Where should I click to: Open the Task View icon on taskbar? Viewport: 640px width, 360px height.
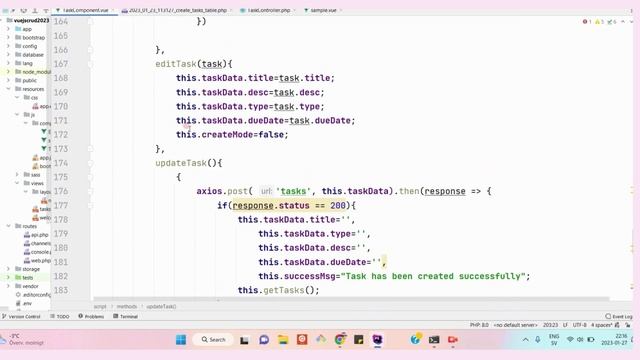(244, 340)
